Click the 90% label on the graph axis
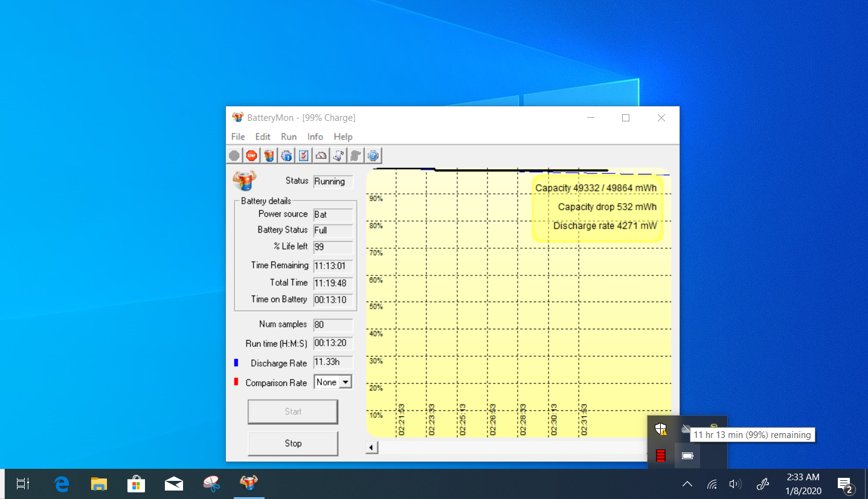The height and width of the screenshot is (499, 868). point(376,199)
